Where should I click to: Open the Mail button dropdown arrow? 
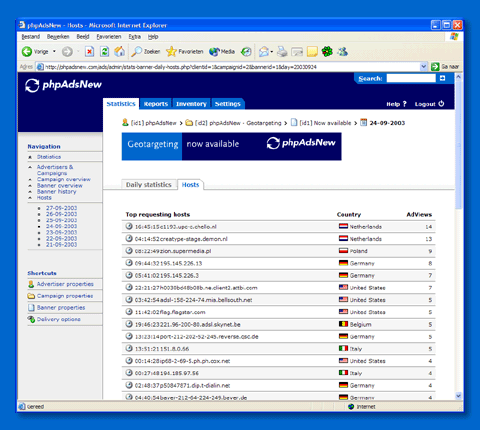tap(272, 52)
